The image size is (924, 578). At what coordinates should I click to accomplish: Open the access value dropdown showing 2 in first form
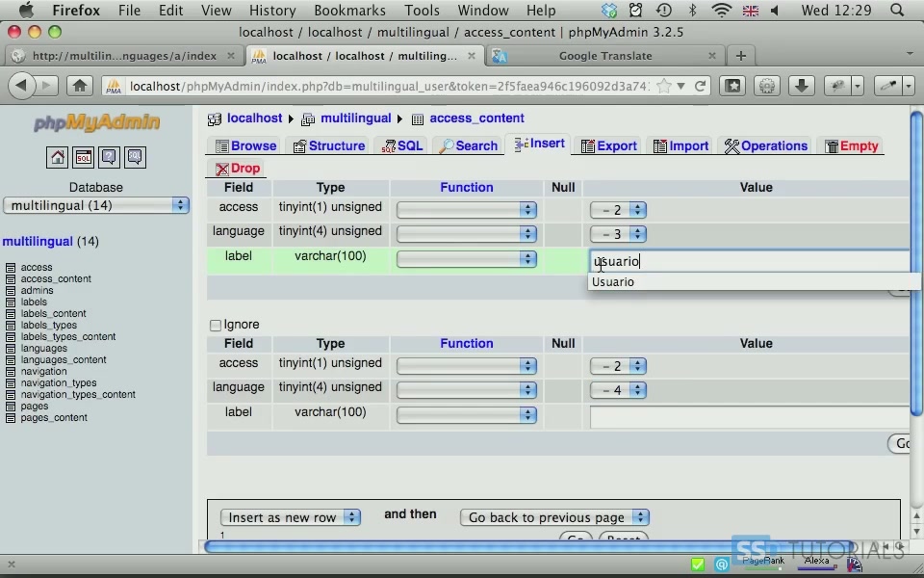pos(618,210)
